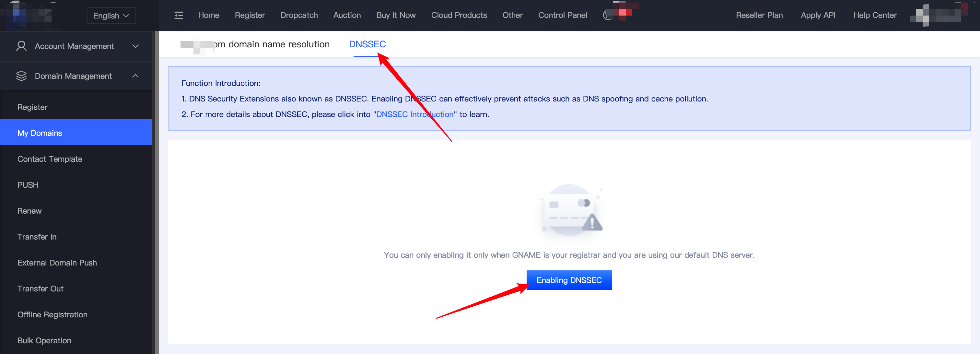Screen dimensions: 980x354
Task: Click the Account Management user icon
Action: pyautogui.click(x=21, y=46)
